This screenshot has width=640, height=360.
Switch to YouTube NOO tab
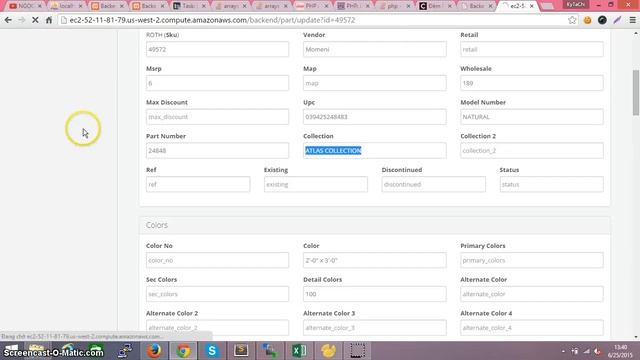(x=25, y=6)
